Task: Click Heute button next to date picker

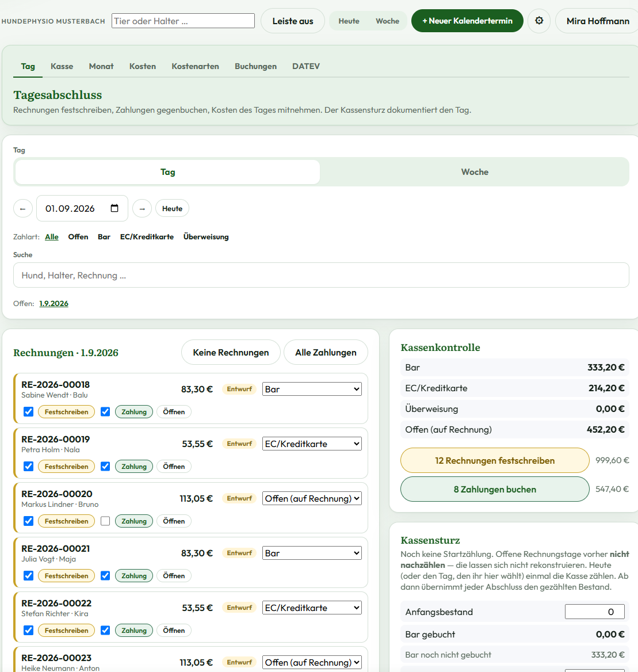Action: [172, 209]
